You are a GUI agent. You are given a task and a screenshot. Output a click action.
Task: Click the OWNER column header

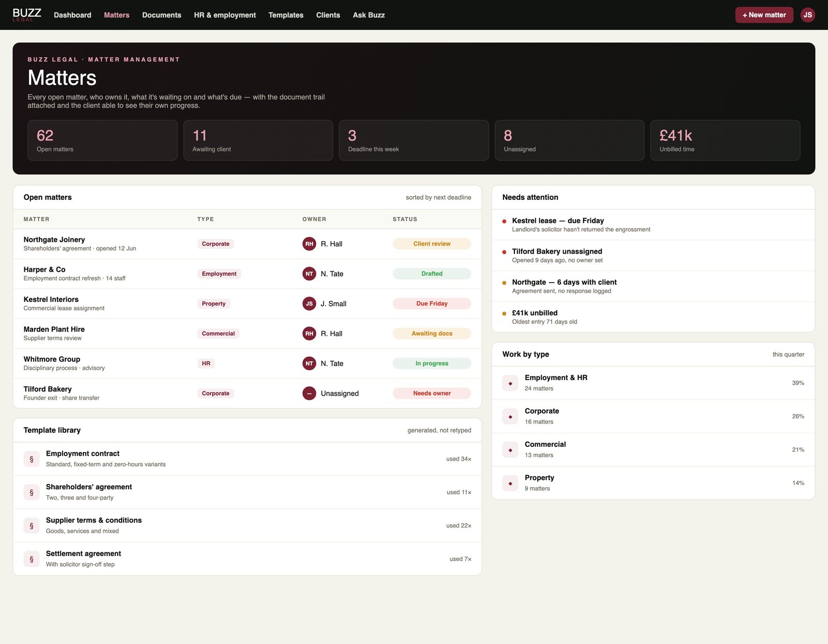coord(314,219)
